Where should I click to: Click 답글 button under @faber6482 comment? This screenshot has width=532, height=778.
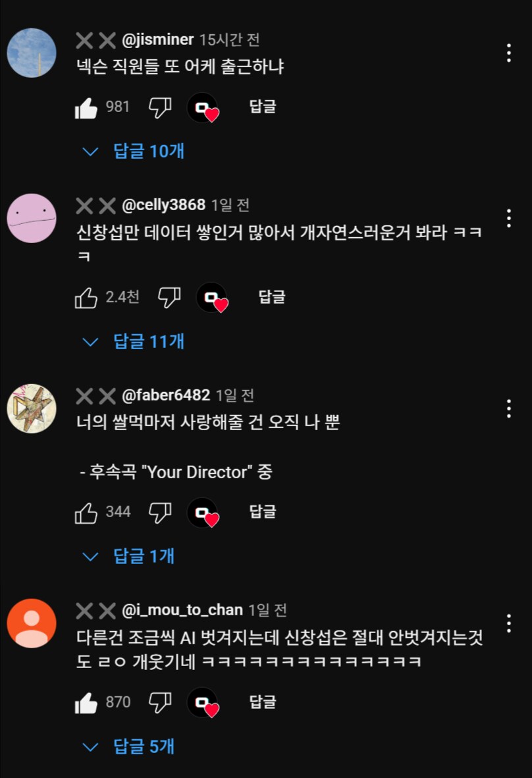[x=262, y=512]
